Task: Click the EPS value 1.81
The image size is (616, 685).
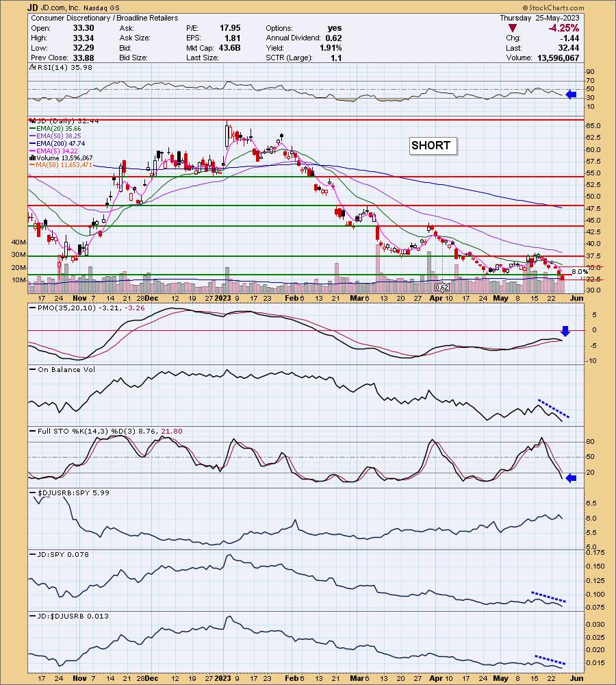Action: click(233, 38)
